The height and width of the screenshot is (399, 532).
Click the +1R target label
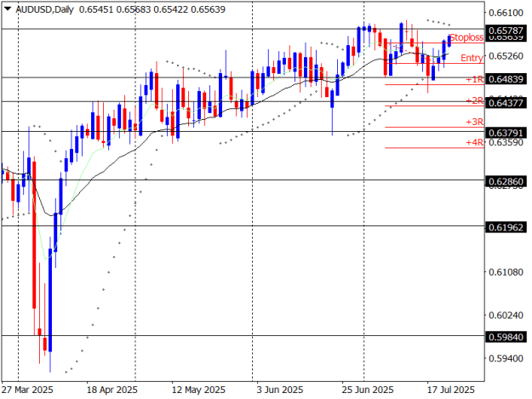pyautogui.click(x=474, y=79)
